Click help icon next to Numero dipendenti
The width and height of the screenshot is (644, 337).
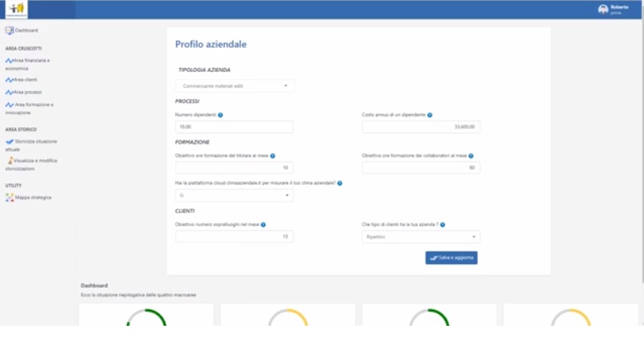(x=220, y=115)
